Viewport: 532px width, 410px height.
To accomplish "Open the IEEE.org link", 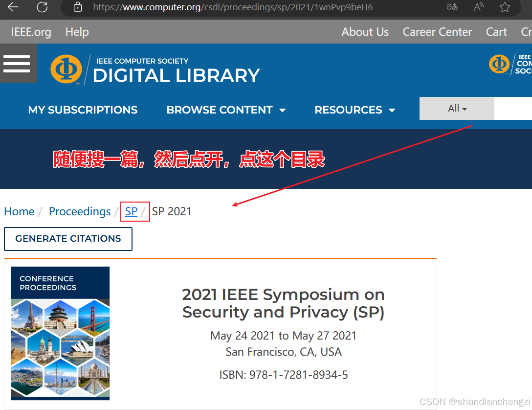I will point(31,32).
